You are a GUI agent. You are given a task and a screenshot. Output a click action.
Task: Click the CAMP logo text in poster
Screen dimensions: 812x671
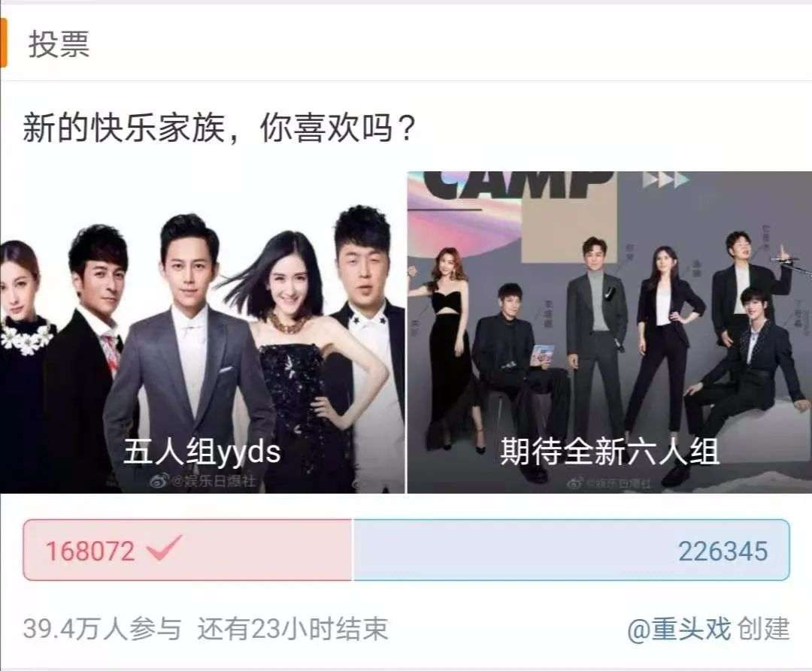click(517, 185)
